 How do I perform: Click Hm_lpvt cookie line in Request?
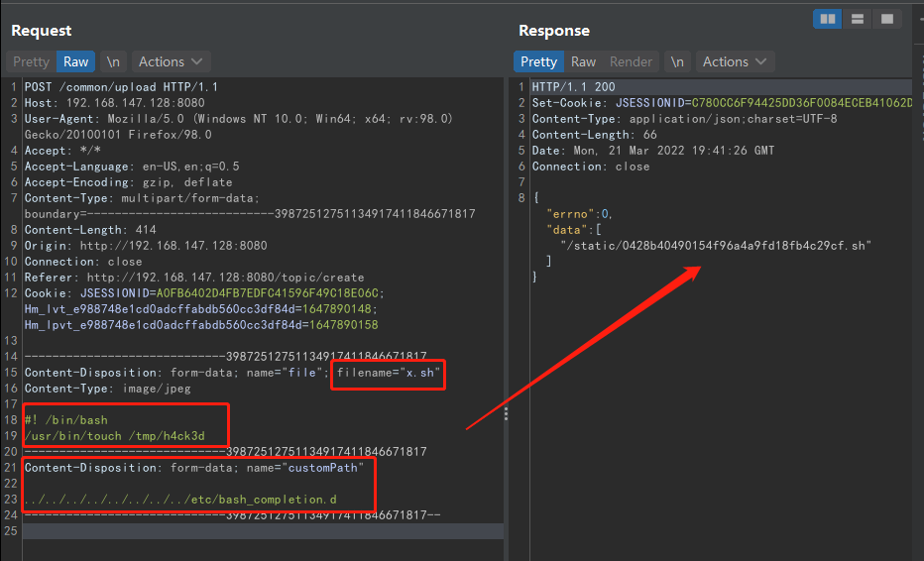coord(201,325)
